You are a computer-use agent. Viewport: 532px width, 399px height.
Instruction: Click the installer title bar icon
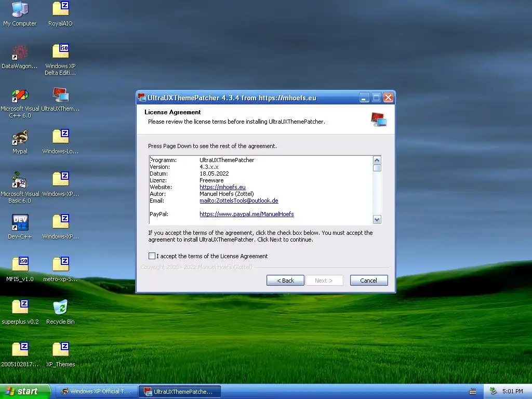click(142, 98)
